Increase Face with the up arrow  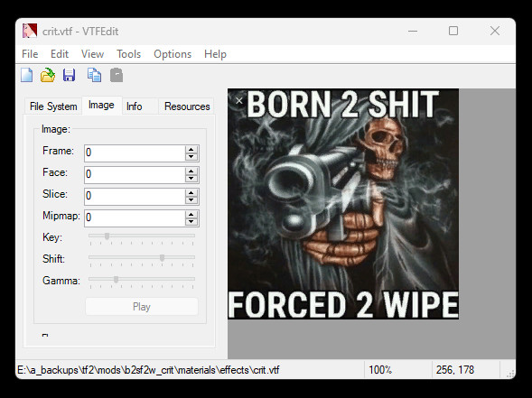(x=191, y=171)
